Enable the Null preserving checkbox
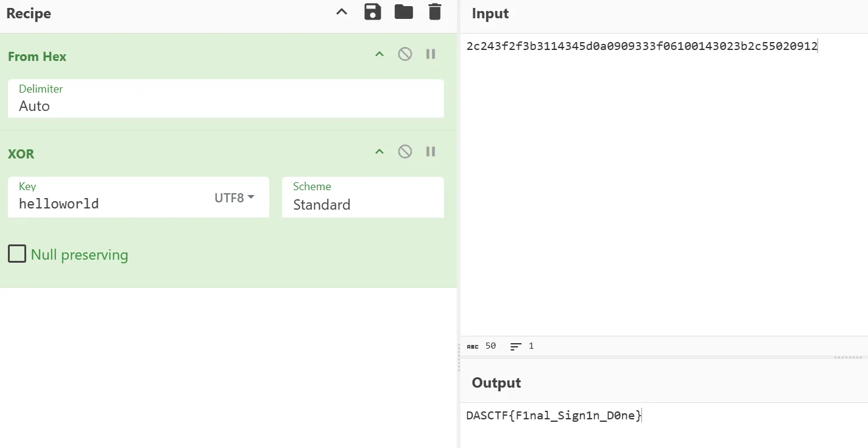The image size is (868, 448). click(17, 254)
